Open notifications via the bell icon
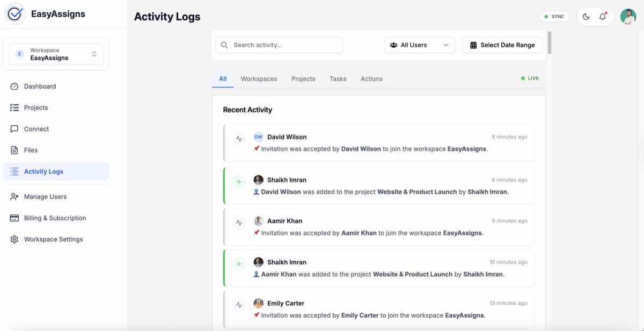 coord(602,16)
